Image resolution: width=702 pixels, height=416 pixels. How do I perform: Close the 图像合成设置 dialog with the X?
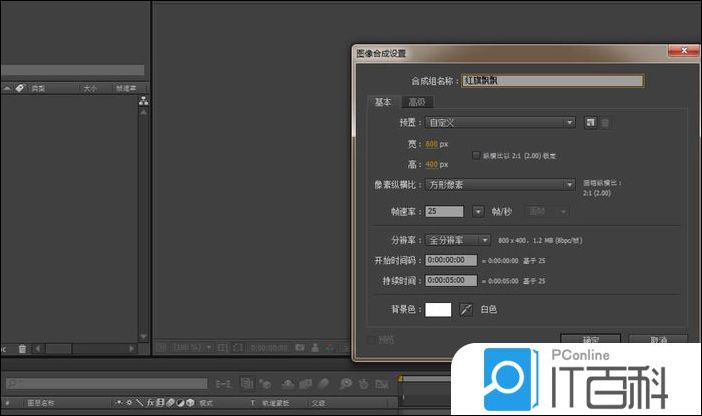click(683, 51)
